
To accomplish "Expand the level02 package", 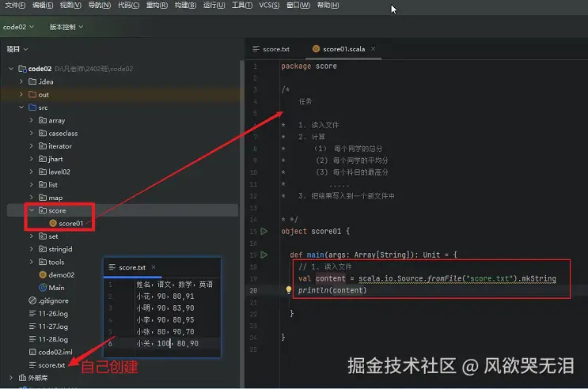I will [32, 172].
